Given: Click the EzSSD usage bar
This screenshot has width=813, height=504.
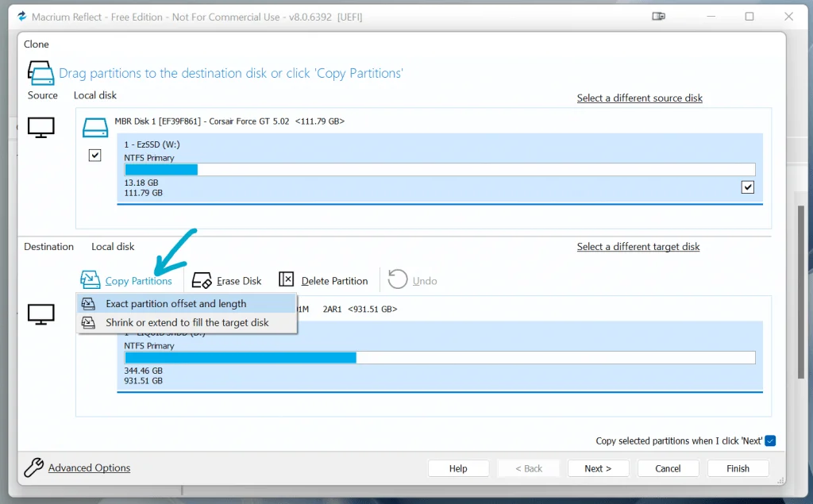Looking at the screenshot, I should click(440, 170).
